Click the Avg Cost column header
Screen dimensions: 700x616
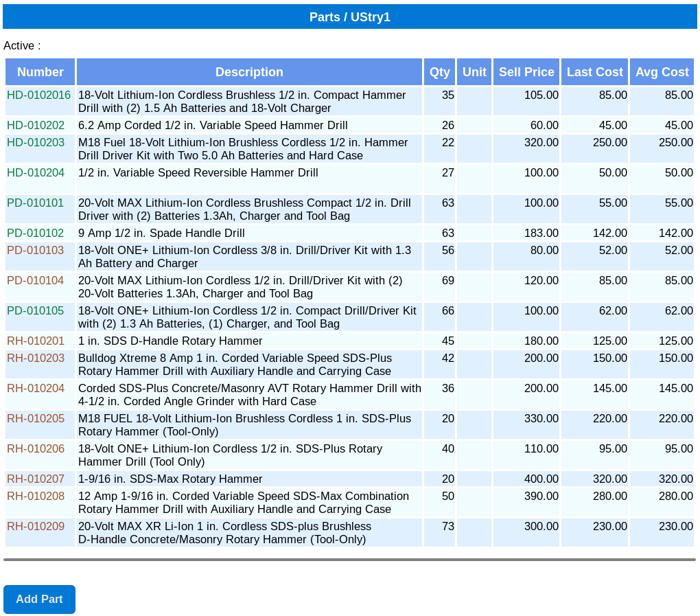(662, 72)
